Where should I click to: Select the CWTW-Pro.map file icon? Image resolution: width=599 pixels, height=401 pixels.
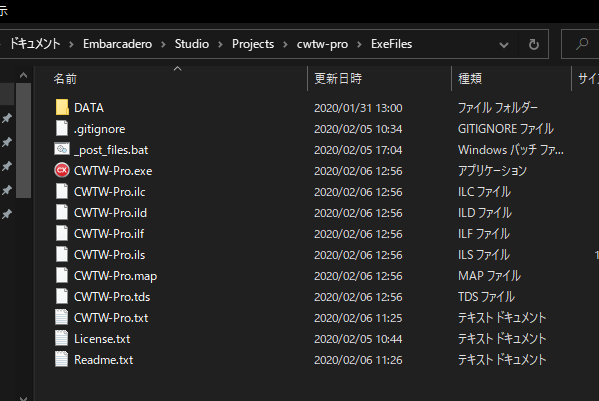pos(62,275)
